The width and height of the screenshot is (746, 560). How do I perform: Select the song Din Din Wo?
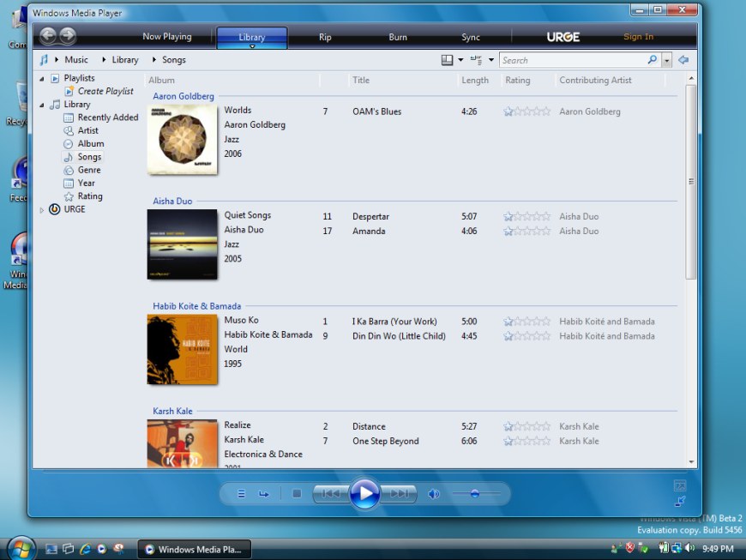(399, 336)
